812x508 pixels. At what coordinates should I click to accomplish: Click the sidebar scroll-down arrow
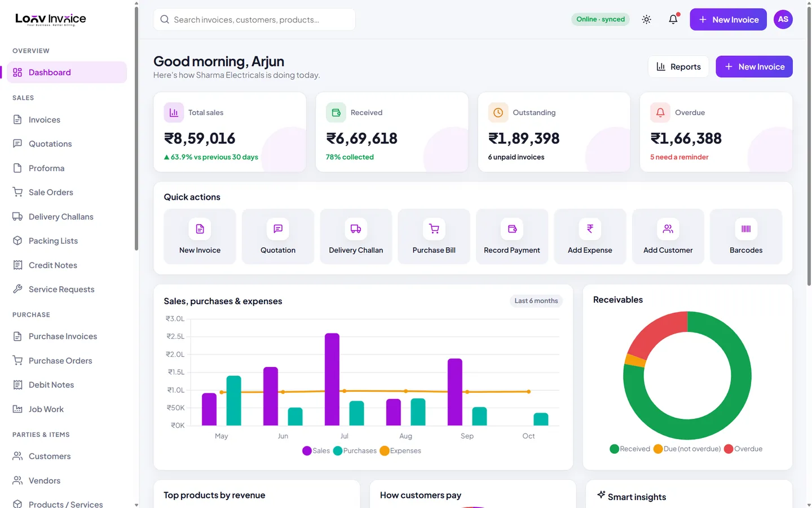136,505
